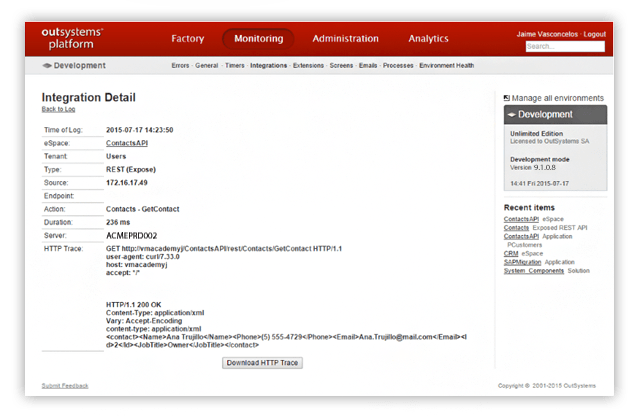Click the Download HTTP Trace button
This screenshot has width=644, height=416.
pos(262,363)
